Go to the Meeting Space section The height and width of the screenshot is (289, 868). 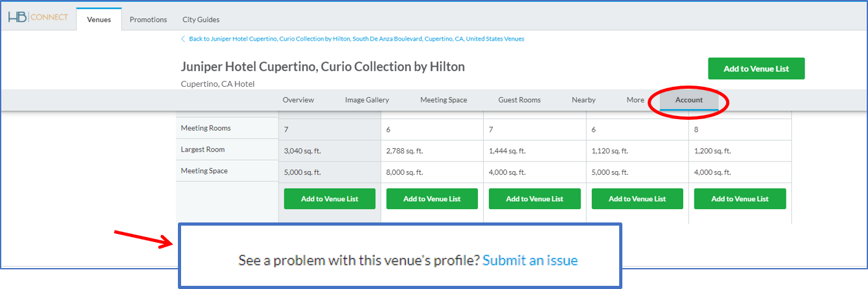[444, 100]
